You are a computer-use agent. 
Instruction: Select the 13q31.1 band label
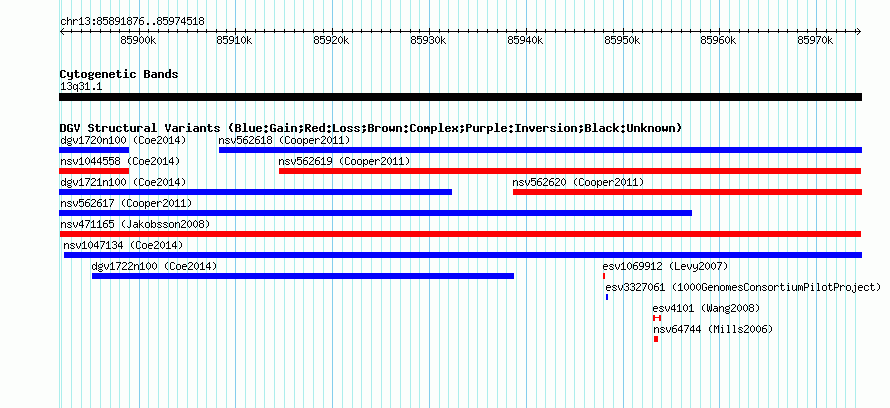coord(81,87)
